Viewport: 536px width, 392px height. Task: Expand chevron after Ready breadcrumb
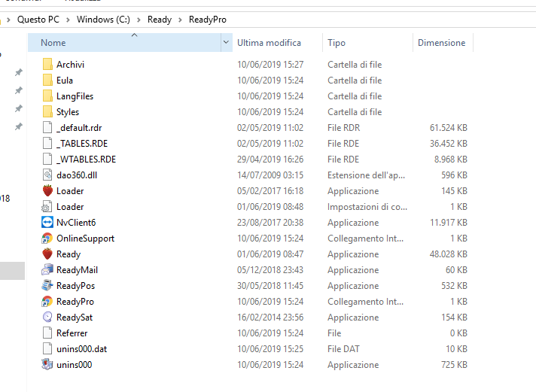click(180, 20)
